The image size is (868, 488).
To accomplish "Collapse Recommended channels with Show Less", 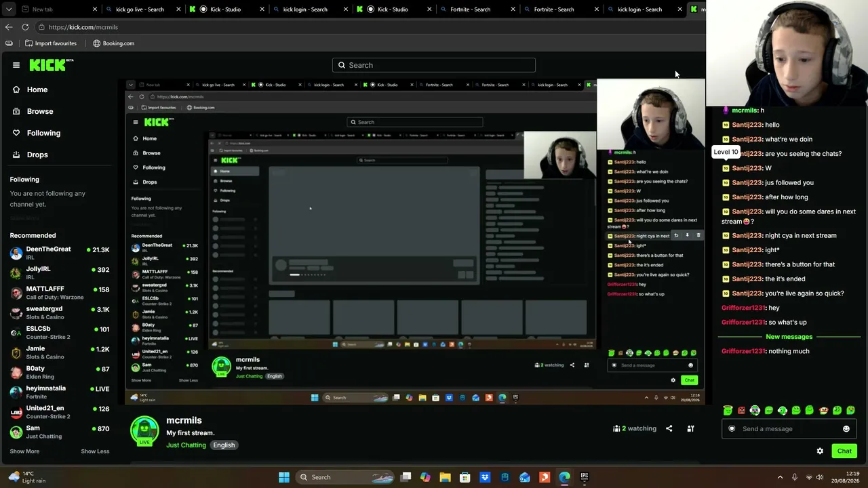I will coord(95,451).
